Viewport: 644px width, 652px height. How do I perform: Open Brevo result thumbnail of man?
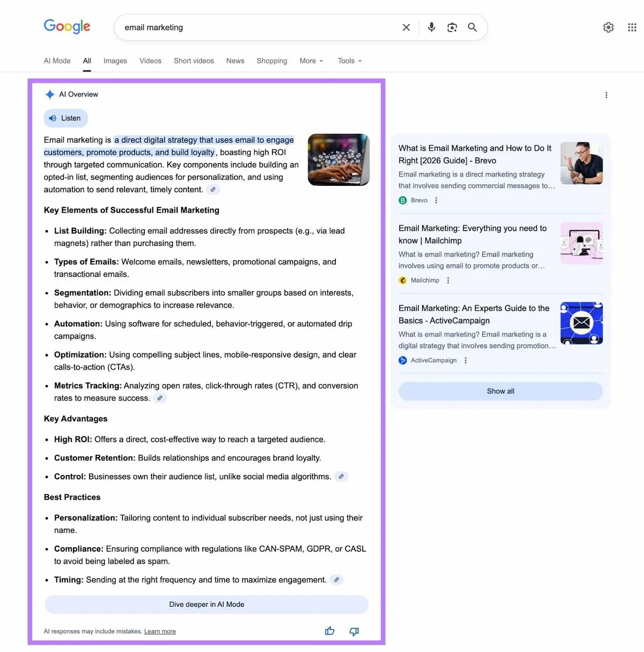tap(582, 163)
